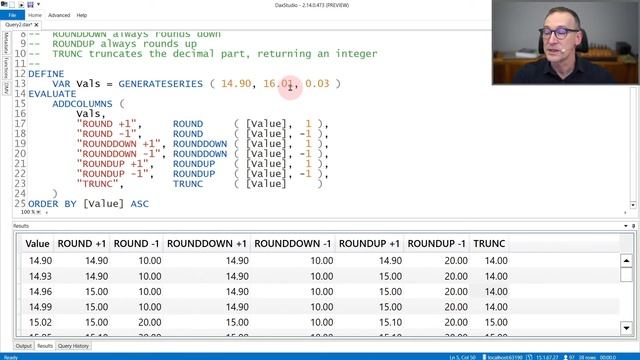
Task: Click the presenter webcam thumbnail
Action: point(566,42)
